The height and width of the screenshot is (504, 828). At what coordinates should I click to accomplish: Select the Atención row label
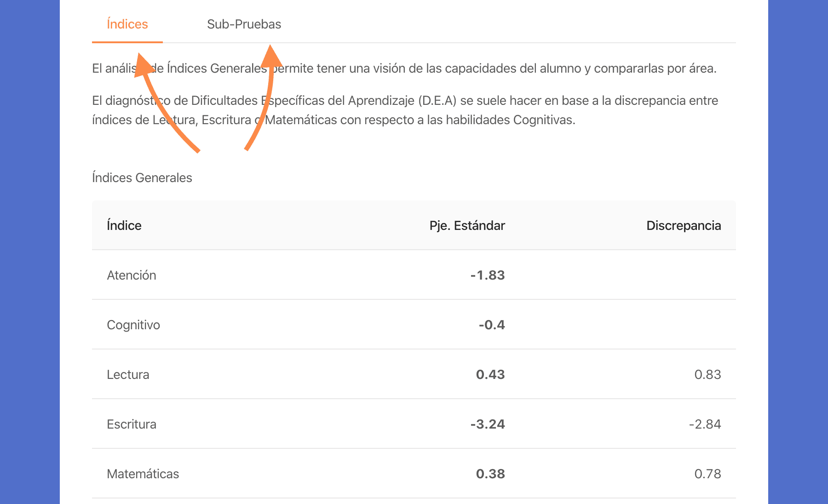(x=132, y=275)
